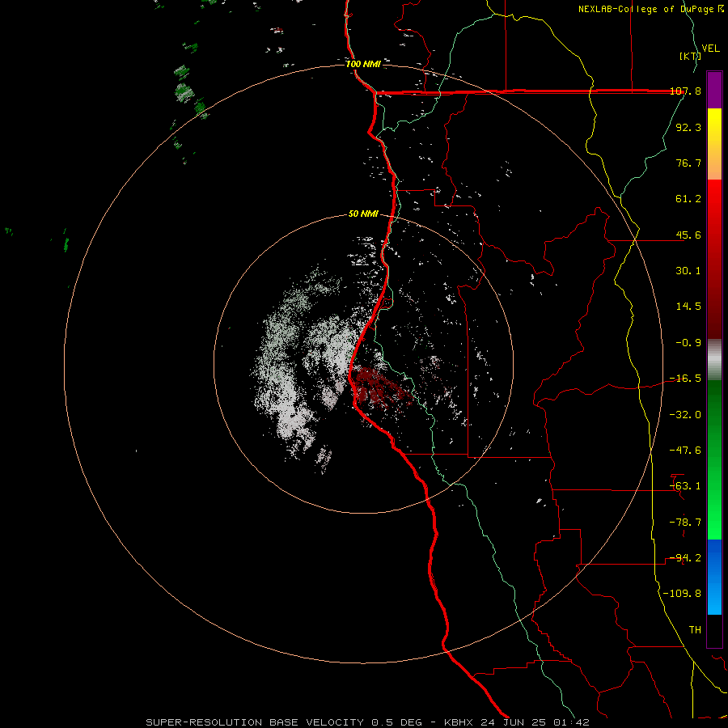Click the 45.6 velocity scale value

coord(688,235)
